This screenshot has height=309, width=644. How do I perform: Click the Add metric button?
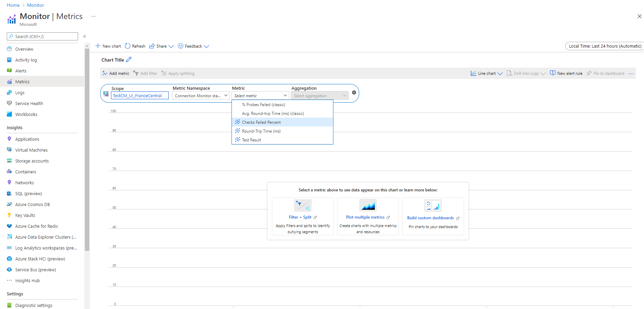[116, 73]
